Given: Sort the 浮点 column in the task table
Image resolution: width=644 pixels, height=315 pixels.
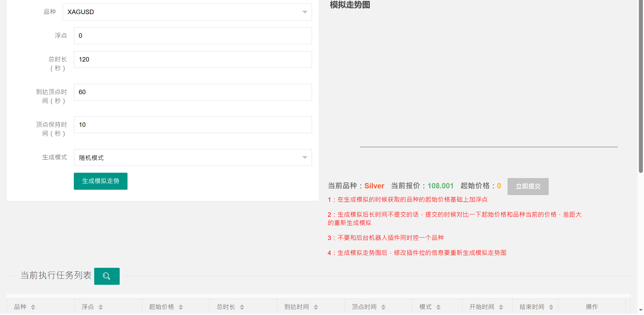Looking at the screenshot, I should [x=100, y=307].
